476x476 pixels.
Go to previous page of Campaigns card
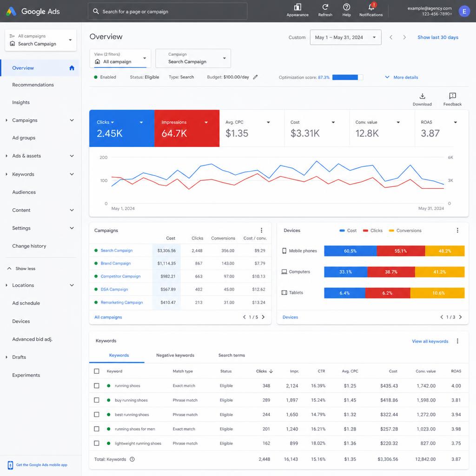coord(245,317)
